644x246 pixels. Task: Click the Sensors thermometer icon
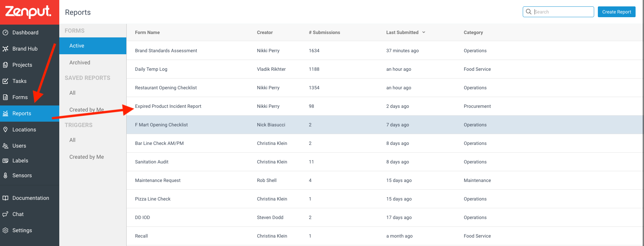pos(5,176)
